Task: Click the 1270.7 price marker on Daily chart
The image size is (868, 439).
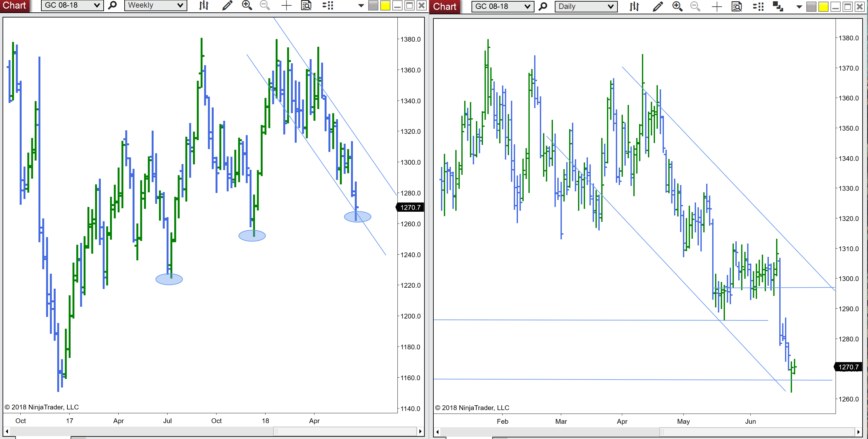Action: [x=848, y=367]
